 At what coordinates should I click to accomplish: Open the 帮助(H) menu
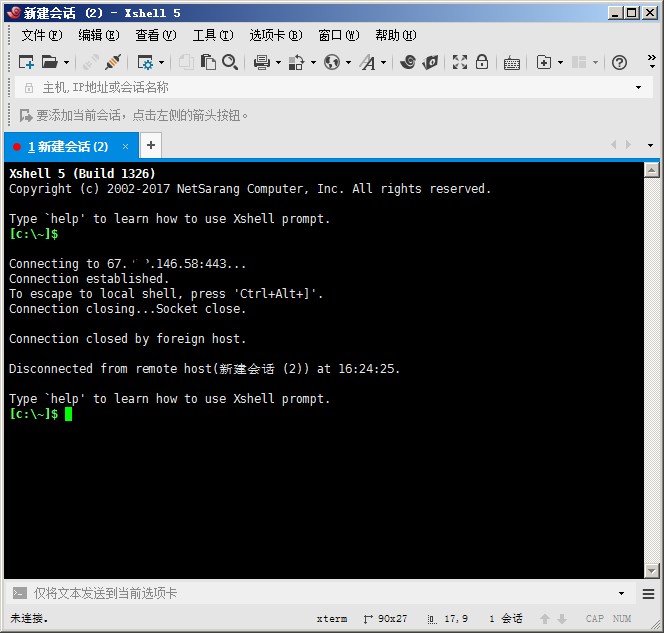point(396,35)
